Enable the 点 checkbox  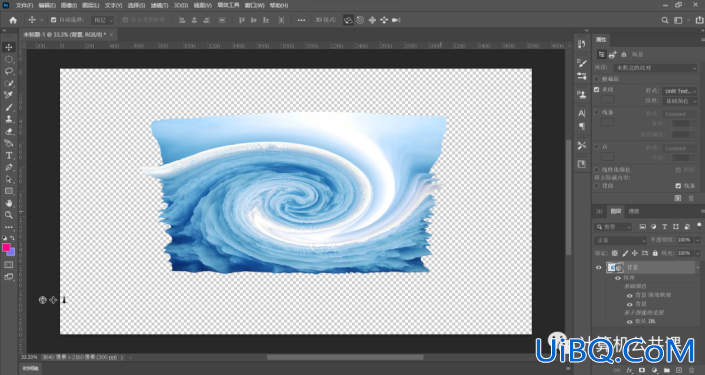click(x=597, y=147)
